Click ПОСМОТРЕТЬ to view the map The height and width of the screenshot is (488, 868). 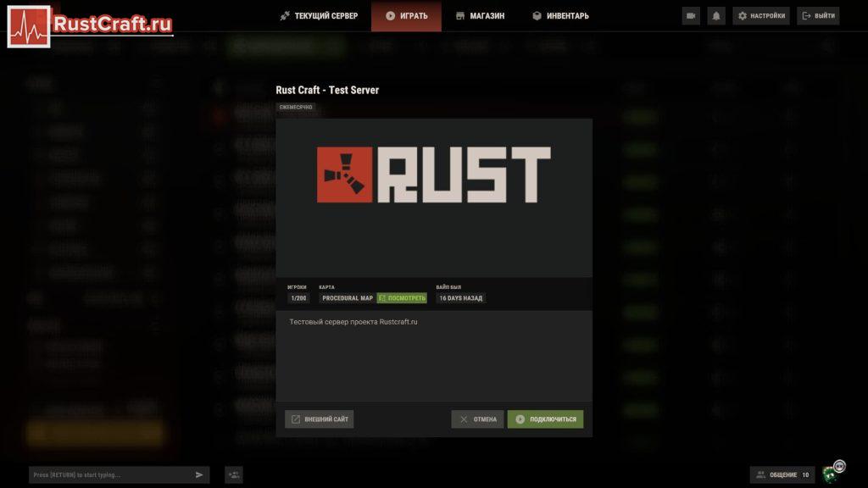click(402, 298)
